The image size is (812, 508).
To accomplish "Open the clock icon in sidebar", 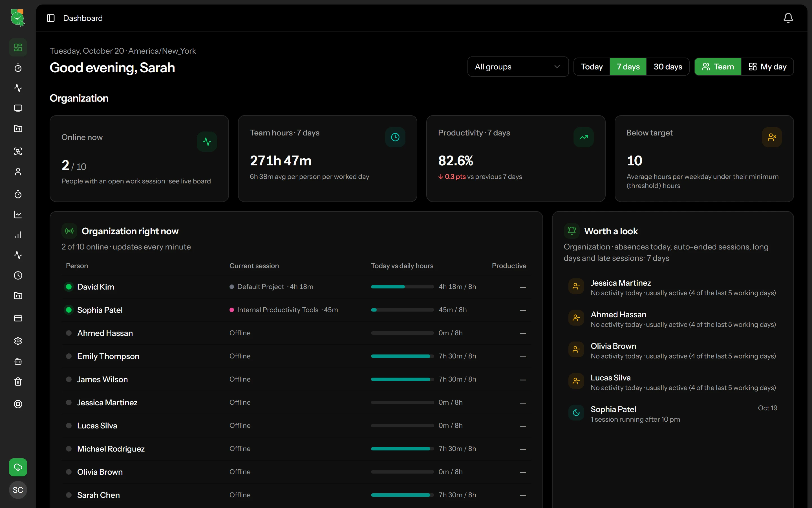I will 18,275.
